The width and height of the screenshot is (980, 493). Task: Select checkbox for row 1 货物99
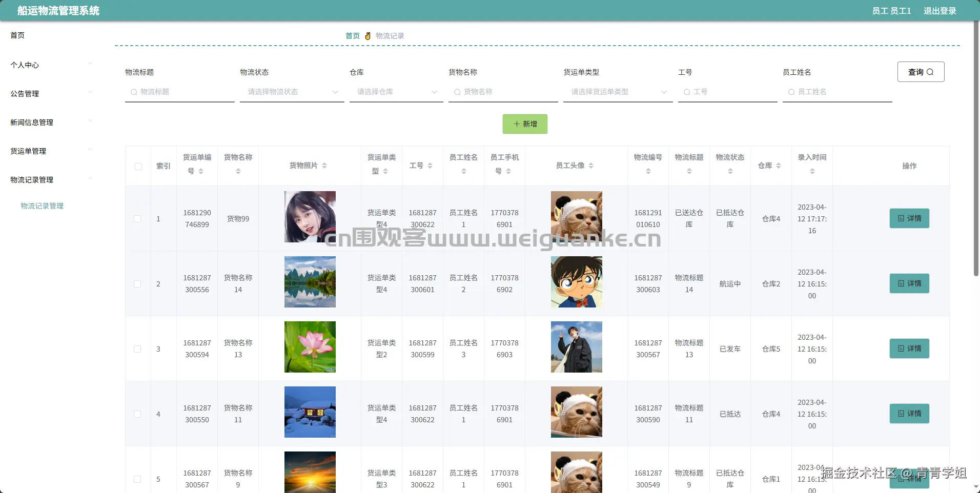[x=137, y=219]
